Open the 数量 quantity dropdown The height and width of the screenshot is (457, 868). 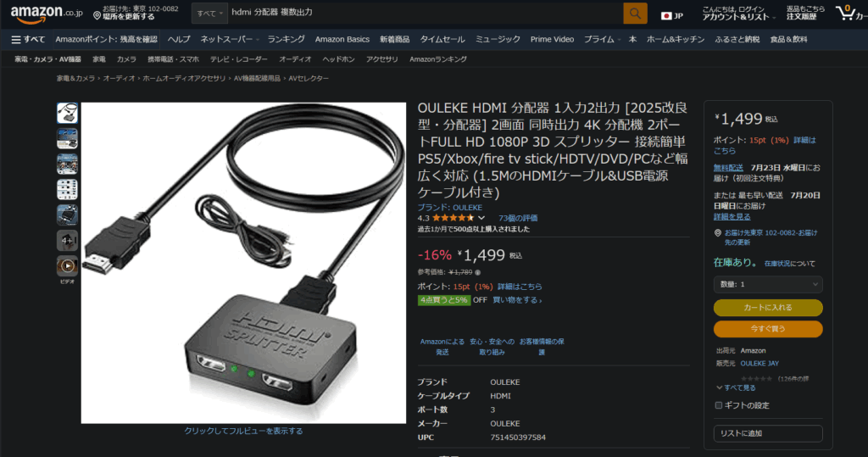(x=768, y=284)
